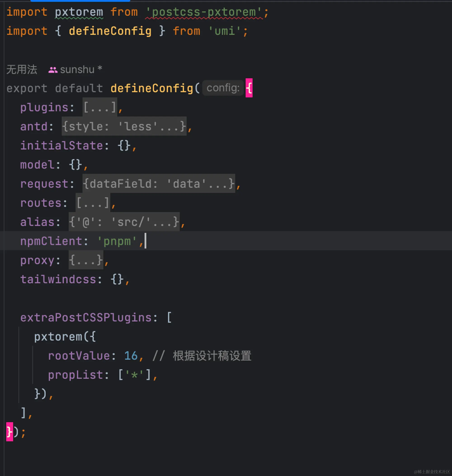452x476 pixels.
Task: Click the underlined pxtorem import identifier
Action: [x=79, y=12]
